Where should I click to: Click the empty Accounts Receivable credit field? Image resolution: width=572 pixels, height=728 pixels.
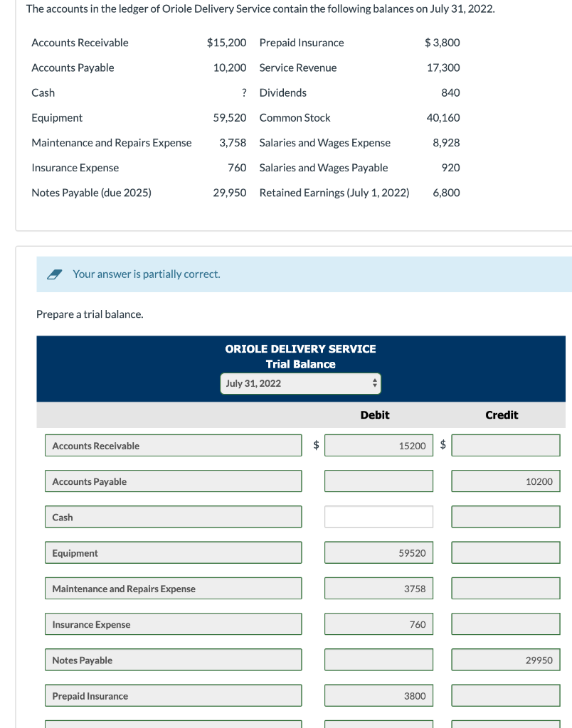pyautogui.click(x=505, y=445)
